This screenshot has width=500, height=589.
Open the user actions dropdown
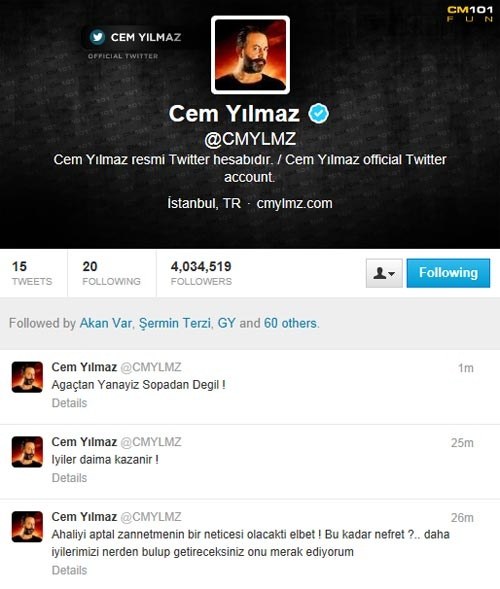point(384,273)
